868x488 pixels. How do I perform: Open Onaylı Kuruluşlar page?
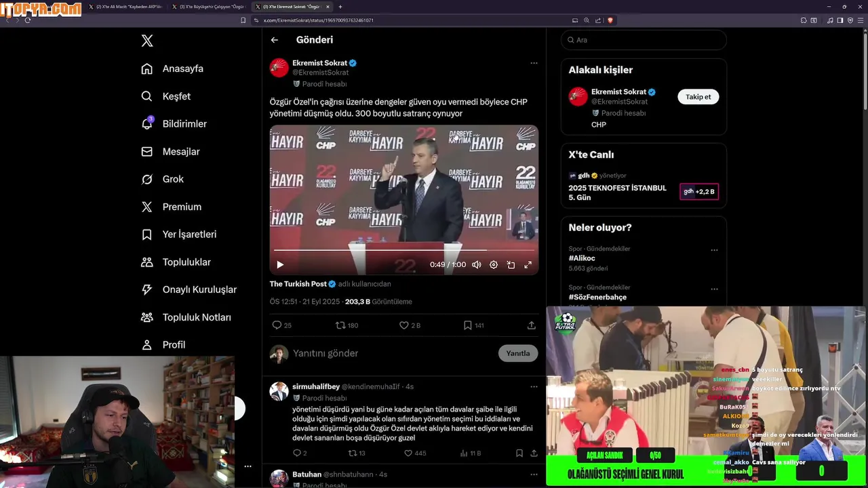(189, 289)
